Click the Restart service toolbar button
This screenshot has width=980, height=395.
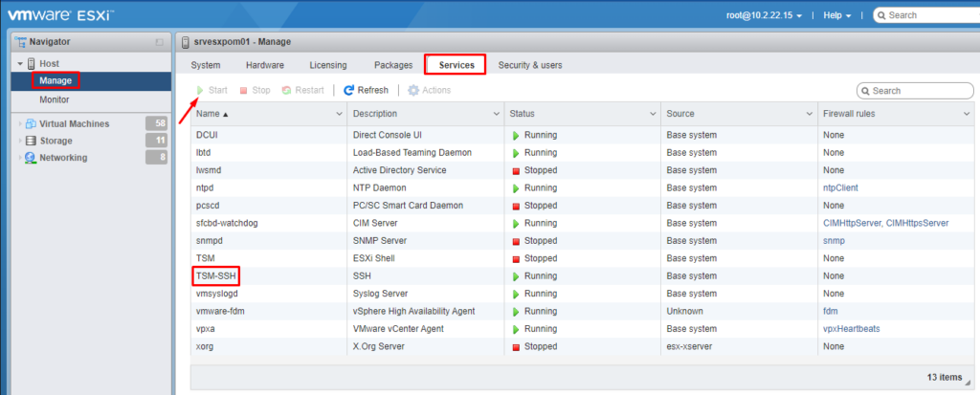click(303, 90)
